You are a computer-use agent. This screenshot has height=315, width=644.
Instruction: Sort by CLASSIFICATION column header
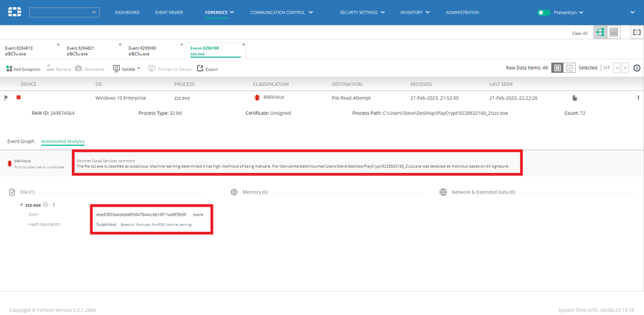[x=271, y=85]
